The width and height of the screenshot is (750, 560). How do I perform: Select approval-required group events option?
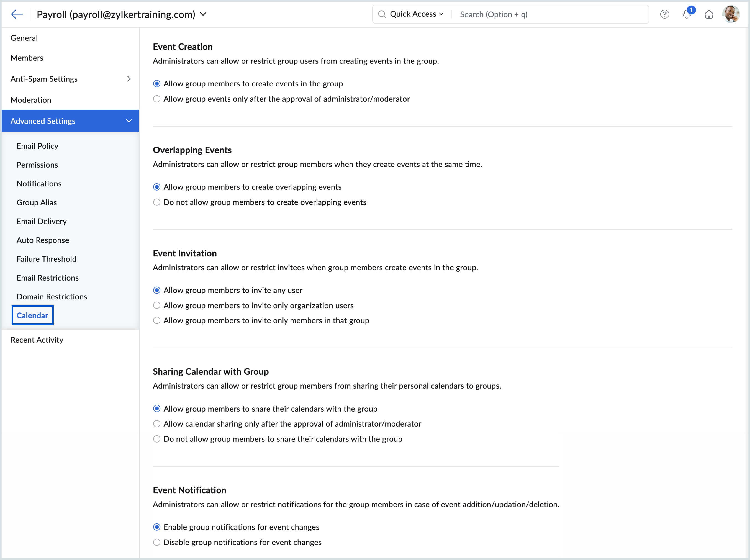click(156, 99)
